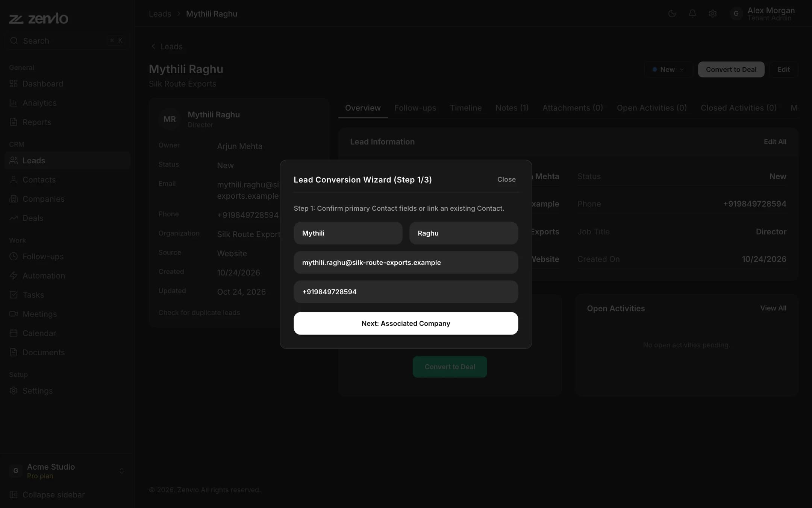Viewport: 812px width, 508px height.
Task: Open Automation lightning icon
Action: (x=14, y=275)
